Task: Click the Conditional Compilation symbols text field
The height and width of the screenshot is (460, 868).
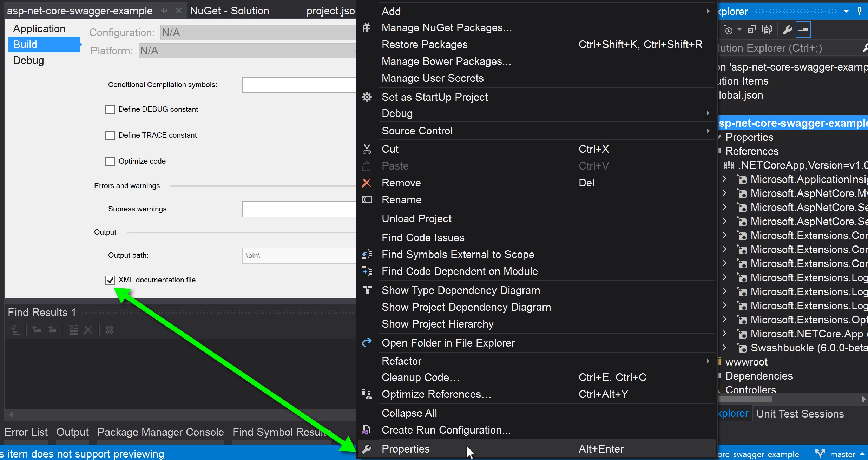Action: (x=298, y=85)
